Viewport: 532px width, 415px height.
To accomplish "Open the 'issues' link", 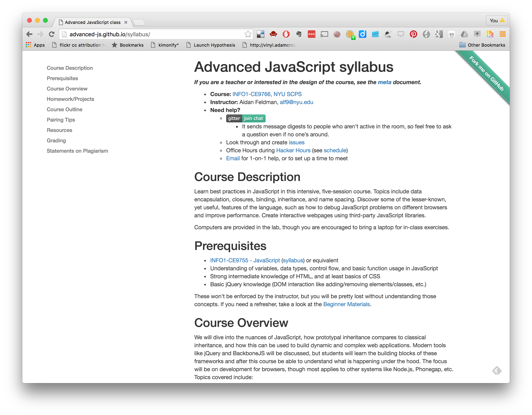I will pos(296,142).
